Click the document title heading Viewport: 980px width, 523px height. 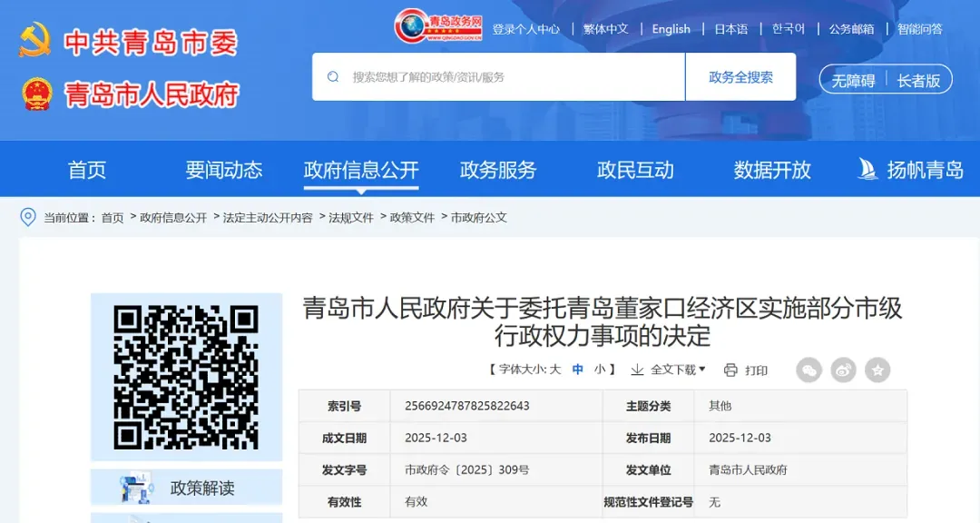pos(603,321)
